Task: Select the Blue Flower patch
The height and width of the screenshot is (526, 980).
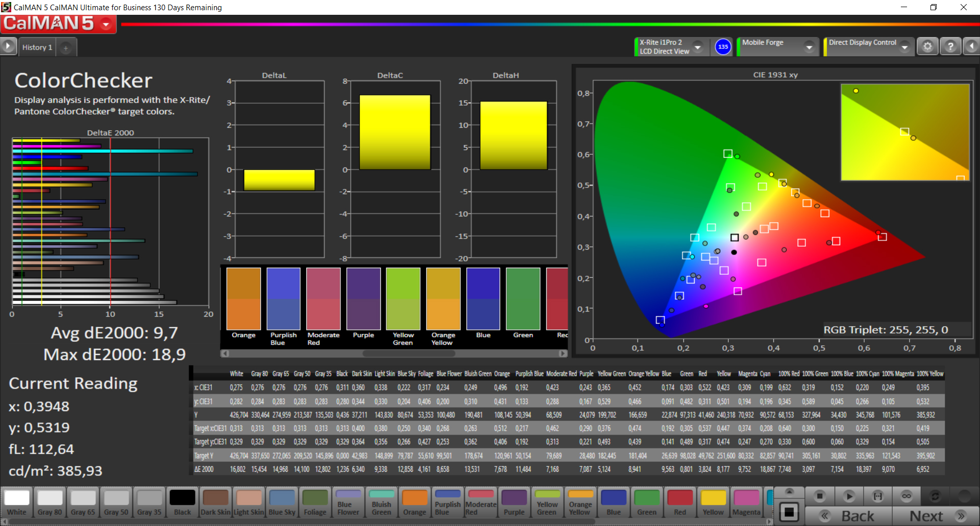Action: click(348, 503)
